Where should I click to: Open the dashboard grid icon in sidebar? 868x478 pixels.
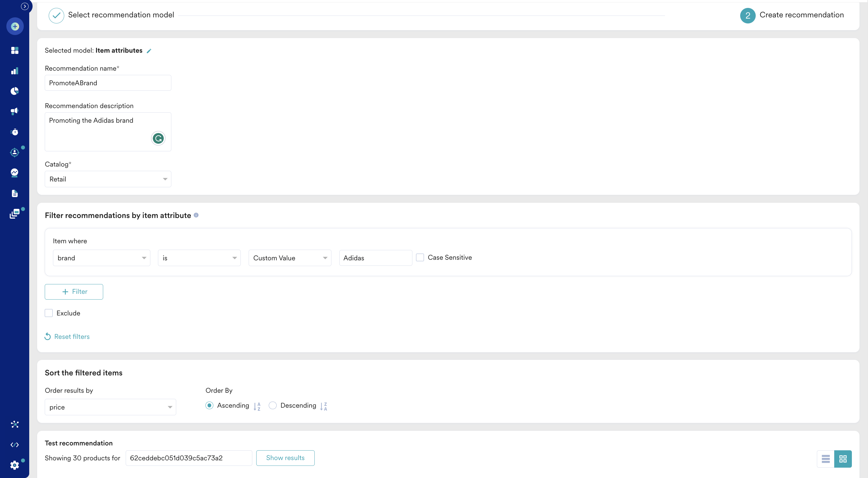(x=15, y=50)
